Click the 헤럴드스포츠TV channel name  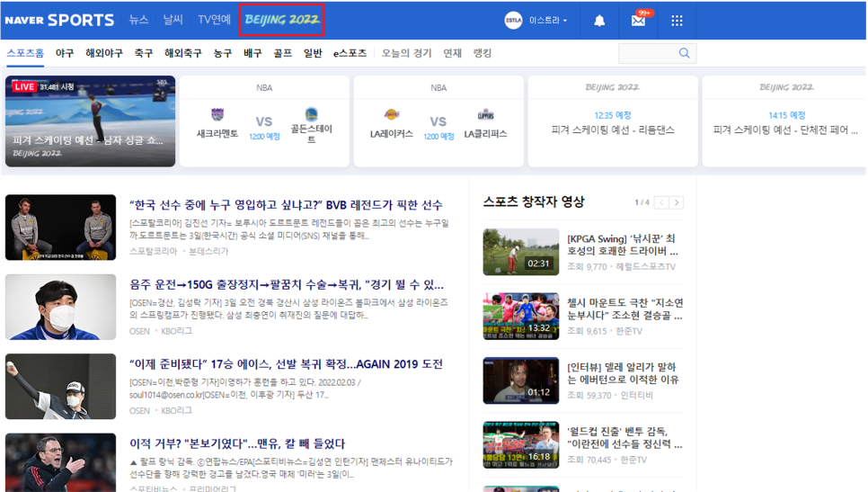pos(646,267)
